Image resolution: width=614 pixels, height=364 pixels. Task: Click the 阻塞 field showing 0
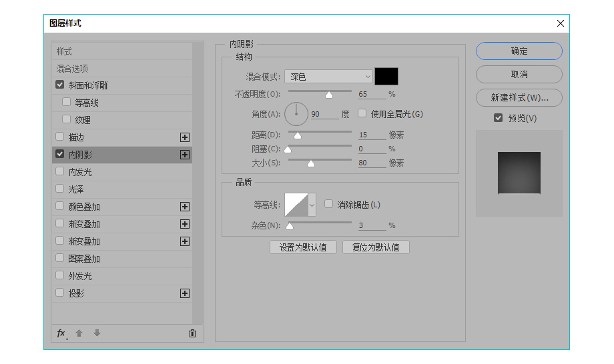372,149
